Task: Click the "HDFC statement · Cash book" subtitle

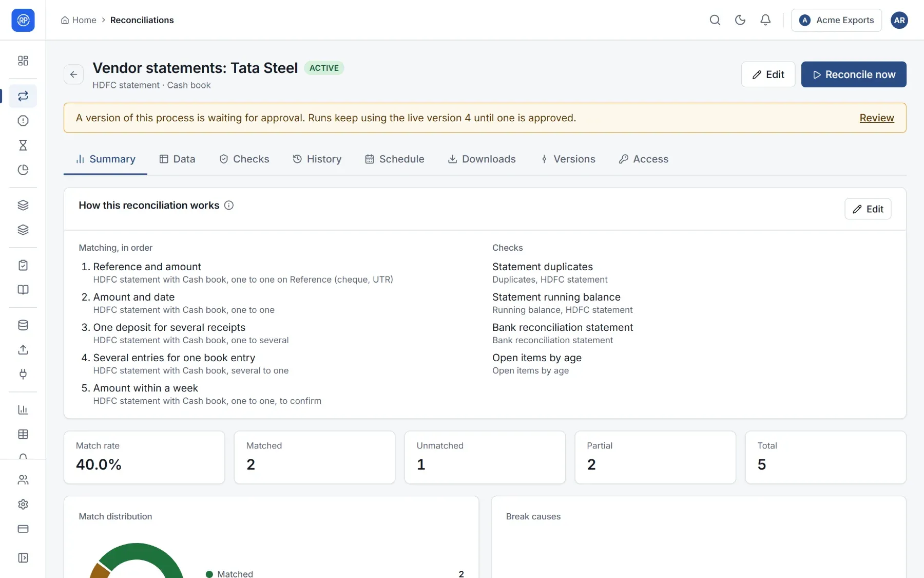Action: [x=151, y=85]
